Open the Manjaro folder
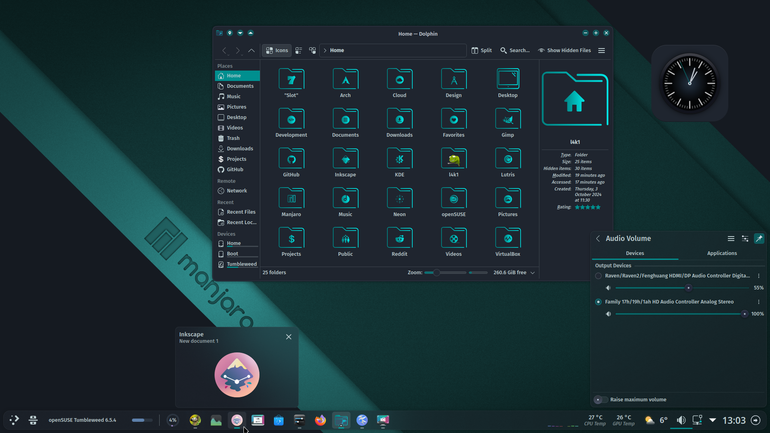 (291, 202)
